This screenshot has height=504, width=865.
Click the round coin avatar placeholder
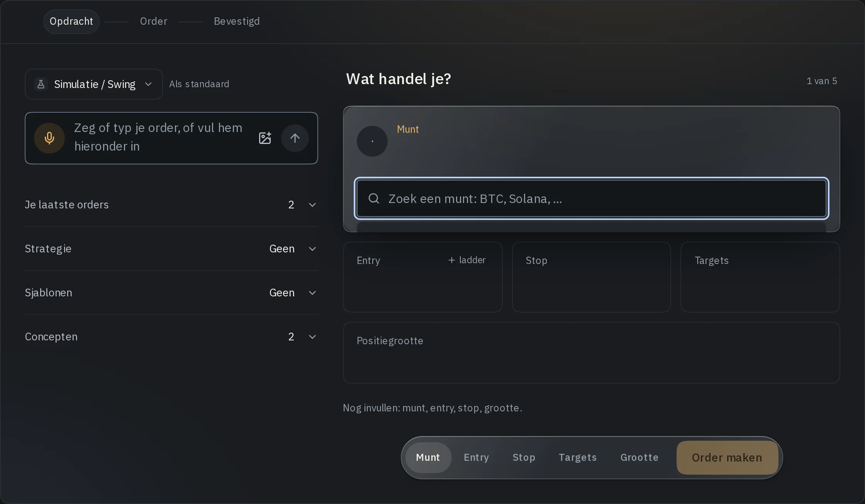point(372,141)
